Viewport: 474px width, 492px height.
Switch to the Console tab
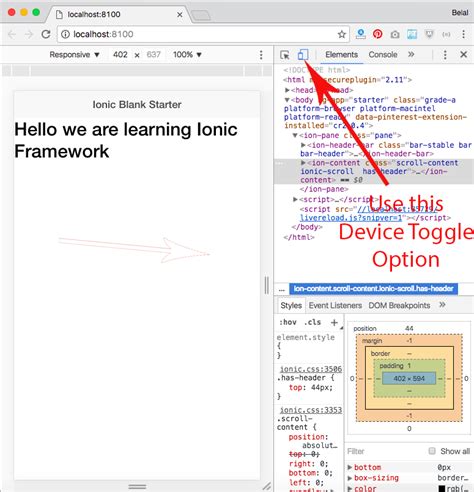[x=383, y=55]
